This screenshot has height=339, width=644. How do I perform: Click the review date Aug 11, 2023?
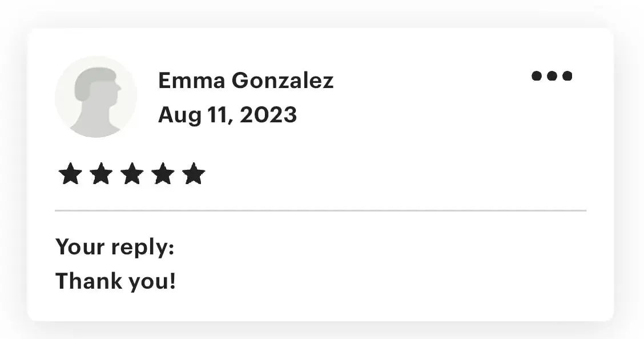pos(227,115)
